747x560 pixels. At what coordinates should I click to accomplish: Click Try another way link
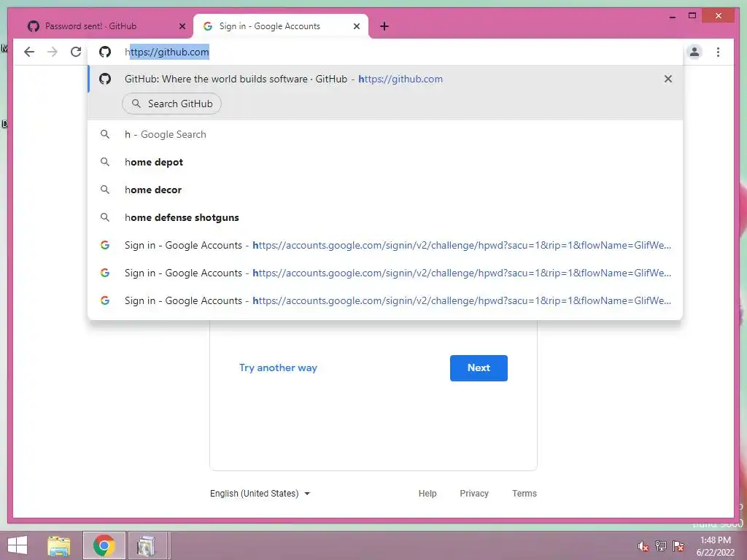pyautogui.click(x=278, y=367)
